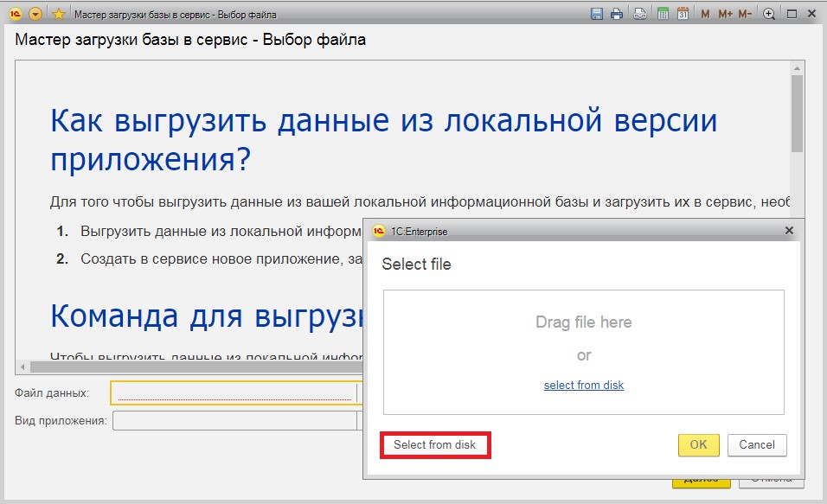Close the 1C:Enterprise dialog
This screenshot has width=827, height=504.
click(x=788, y=231)
